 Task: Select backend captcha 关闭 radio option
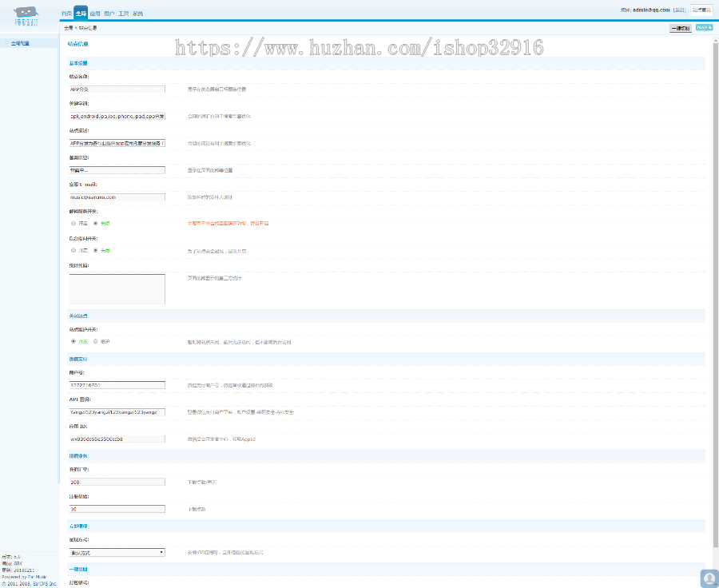click(x=95, y=250)
